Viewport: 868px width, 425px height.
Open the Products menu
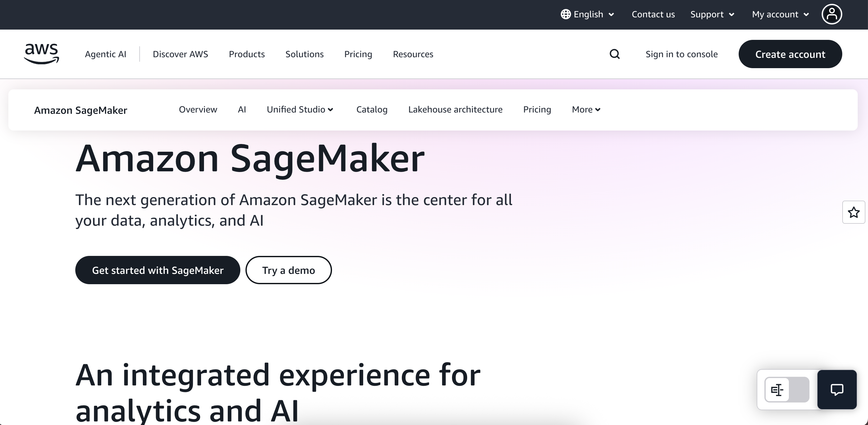coord(247,54)
